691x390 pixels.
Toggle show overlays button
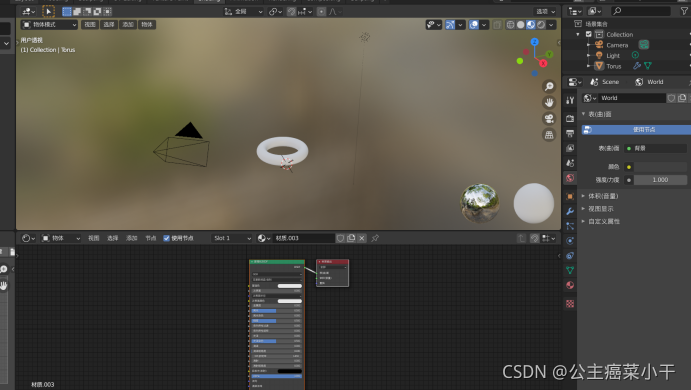point(474,25)
